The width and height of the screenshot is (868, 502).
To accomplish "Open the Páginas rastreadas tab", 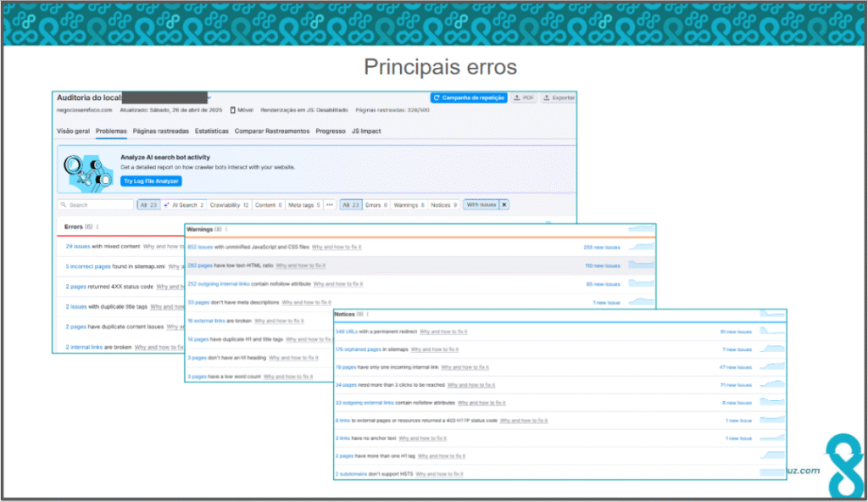I will (161, 131).
